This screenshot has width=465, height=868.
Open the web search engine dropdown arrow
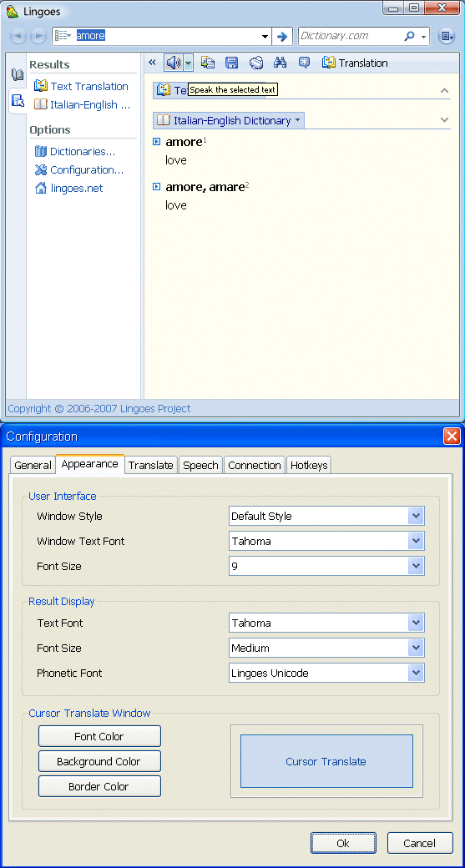point(423,37)
